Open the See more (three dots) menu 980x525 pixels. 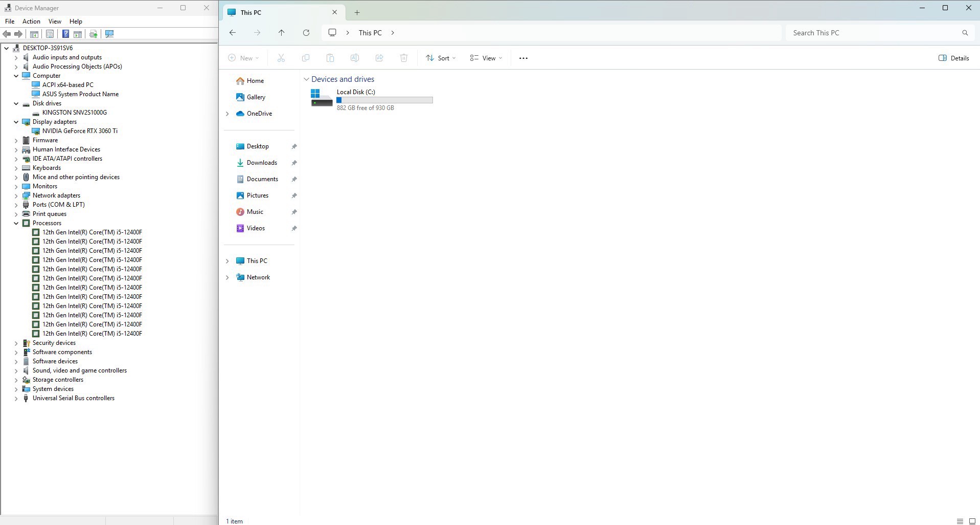point(523,58)
